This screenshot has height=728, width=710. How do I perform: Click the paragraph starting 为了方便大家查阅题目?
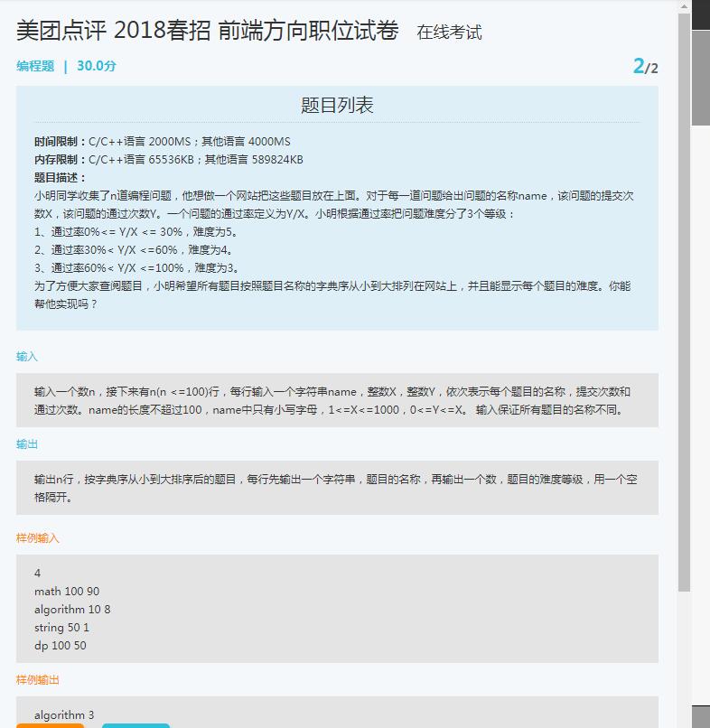[332, 294]
